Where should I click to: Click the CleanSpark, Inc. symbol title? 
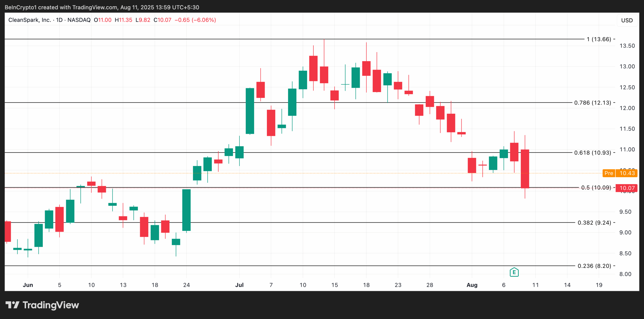[29, 20]
